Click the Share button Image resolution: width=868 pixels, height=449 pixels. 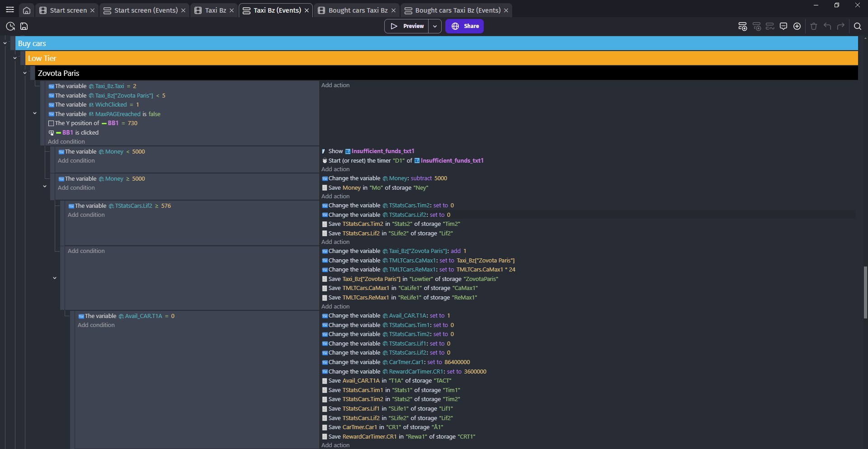click(x=464, y=26)
